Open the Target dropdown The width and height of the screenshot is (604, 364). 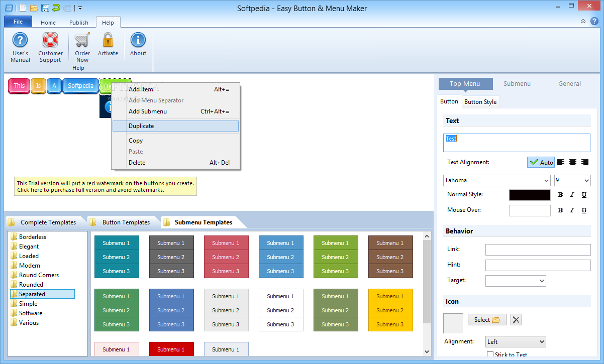pos(516,281)
